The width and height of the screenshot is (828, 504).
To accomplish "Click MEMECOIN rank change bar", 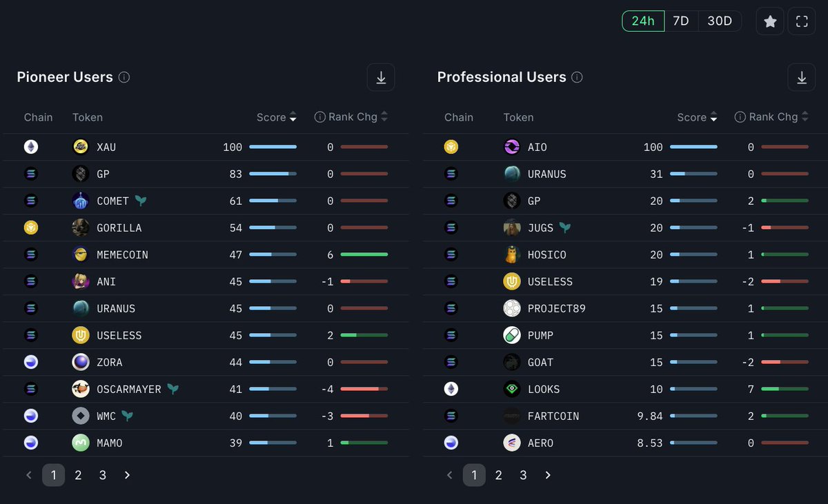I will [x=364, y=254].
